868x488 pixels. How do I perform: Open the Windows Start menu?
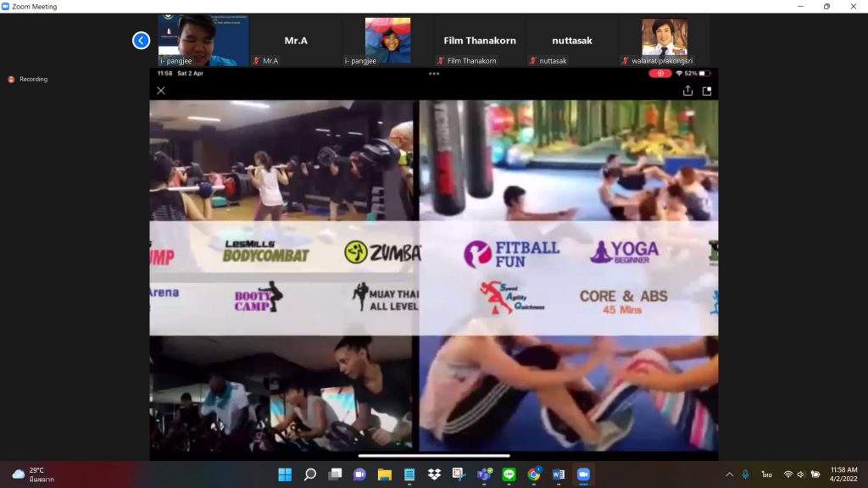285,474
